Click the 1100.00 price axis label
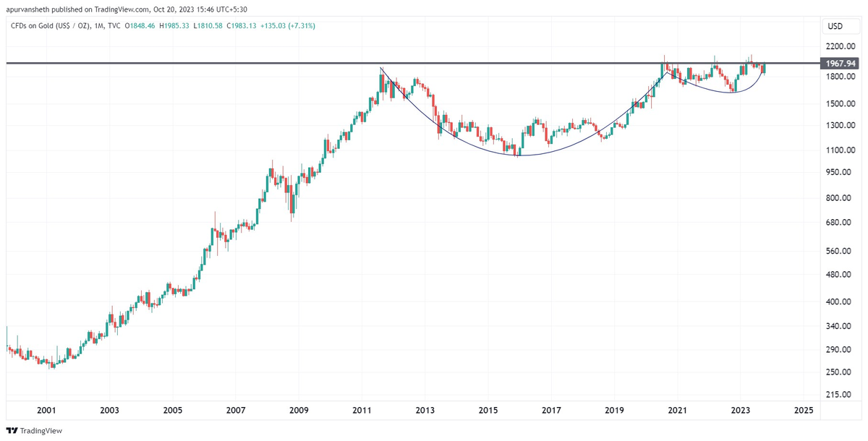This screenshot has height=441, width=868. tap(841, 150)
